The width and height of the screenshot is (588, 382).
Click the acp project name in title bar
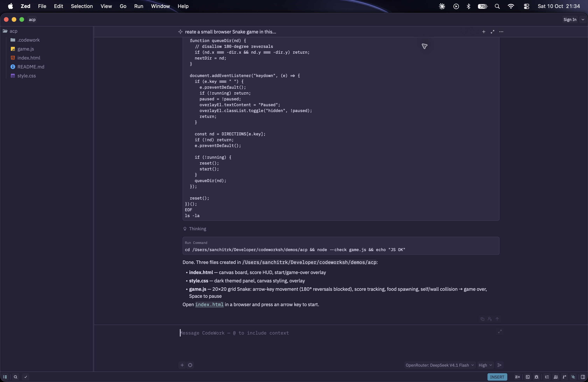32,19
